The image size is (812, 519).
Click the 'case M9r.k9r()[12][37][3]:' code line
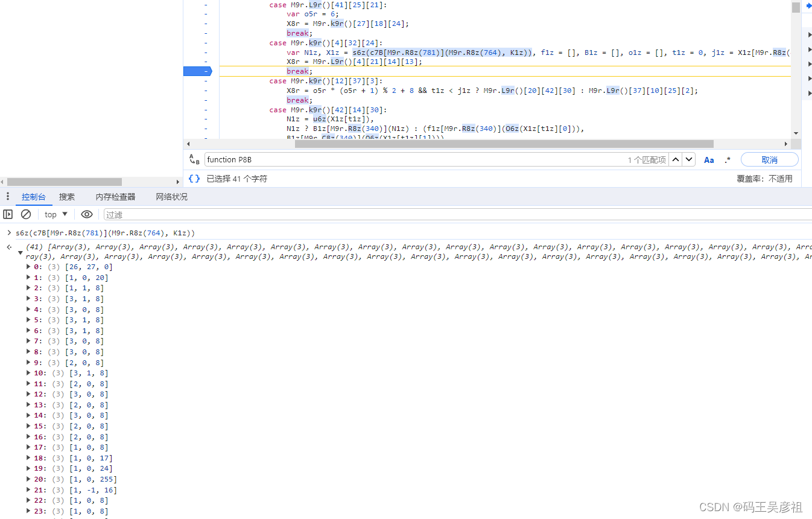[326, 81]
